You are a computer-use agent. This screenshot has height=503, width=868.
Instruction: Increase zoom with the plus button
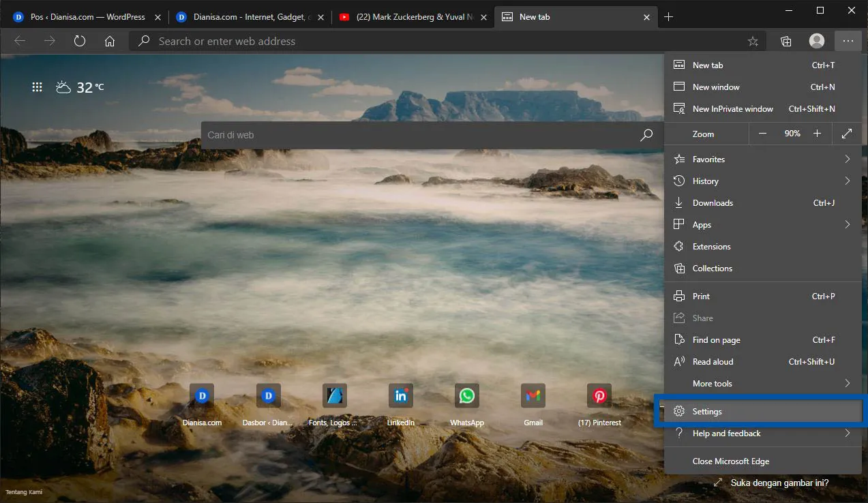[x=817, y=134]
